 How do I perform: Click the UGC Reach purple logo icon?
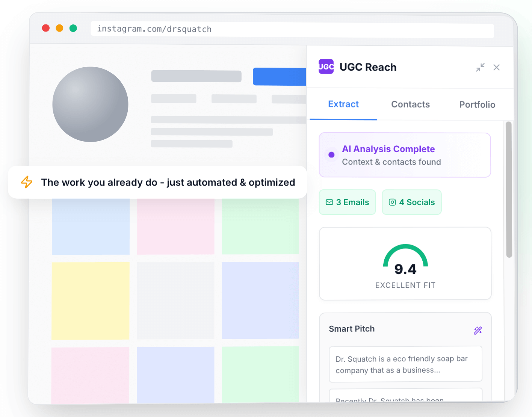tap(326, 67)
